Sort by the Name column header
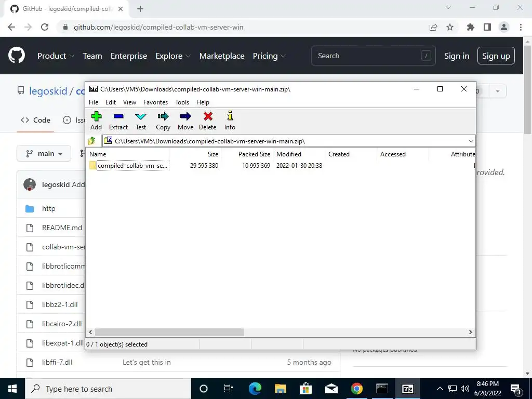532x399 pixels. pos(128,154)
